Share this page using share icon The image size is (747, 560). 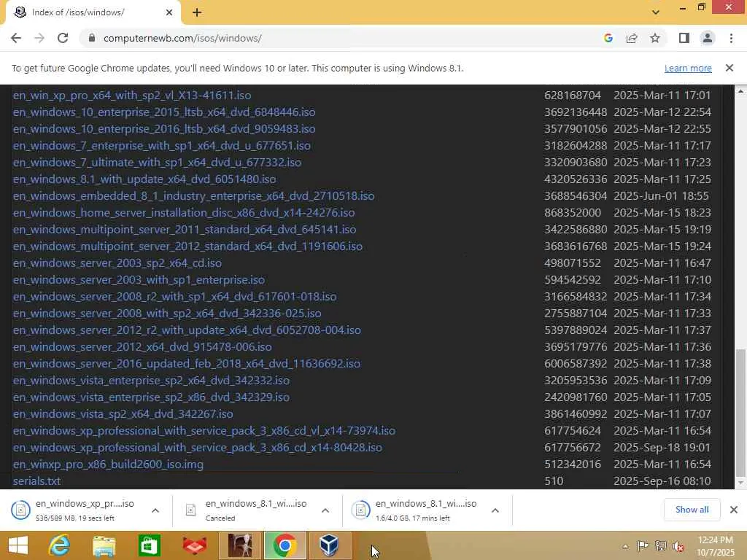pyautogui.click(x=632, y=38)
